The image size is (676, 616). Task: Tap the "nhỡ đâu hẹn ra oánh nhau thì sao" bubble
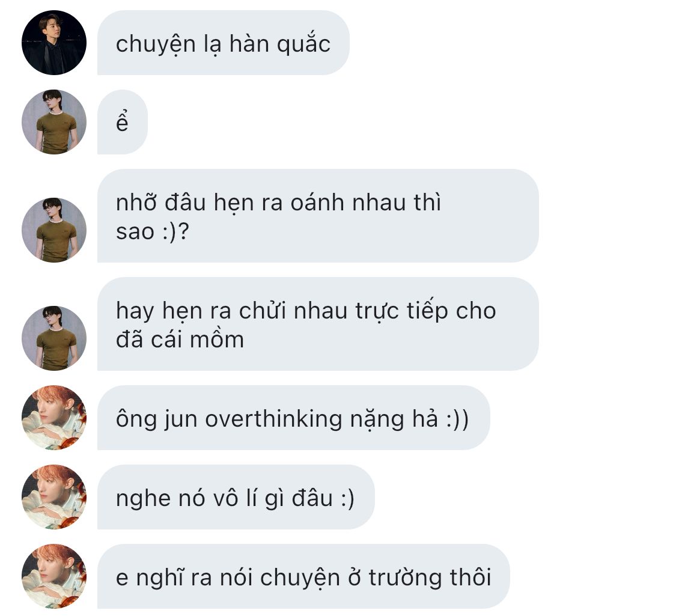[x=318, y=216]
